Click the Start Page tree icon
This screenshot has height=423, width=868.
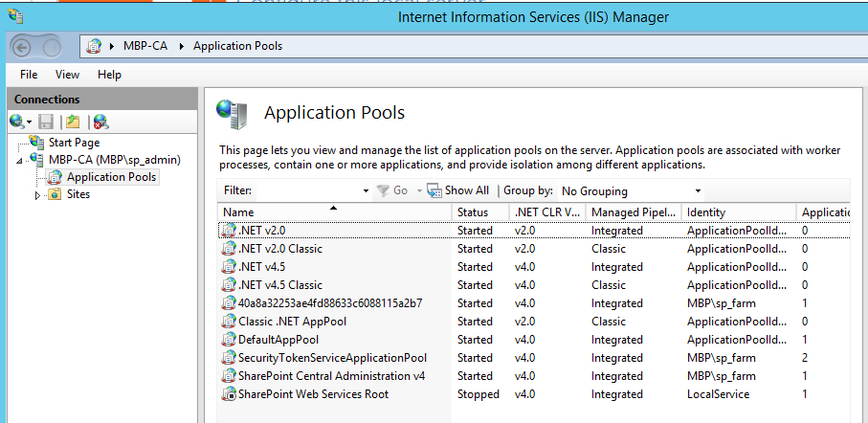pos(36,143)
